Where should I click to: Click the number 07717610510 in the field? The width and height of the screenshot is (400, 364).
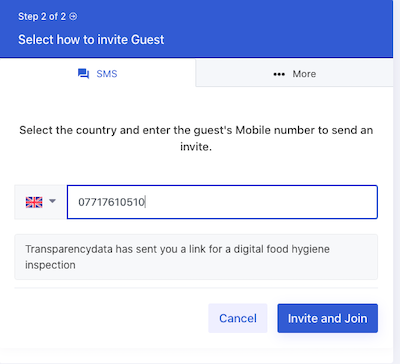(111, 202)
